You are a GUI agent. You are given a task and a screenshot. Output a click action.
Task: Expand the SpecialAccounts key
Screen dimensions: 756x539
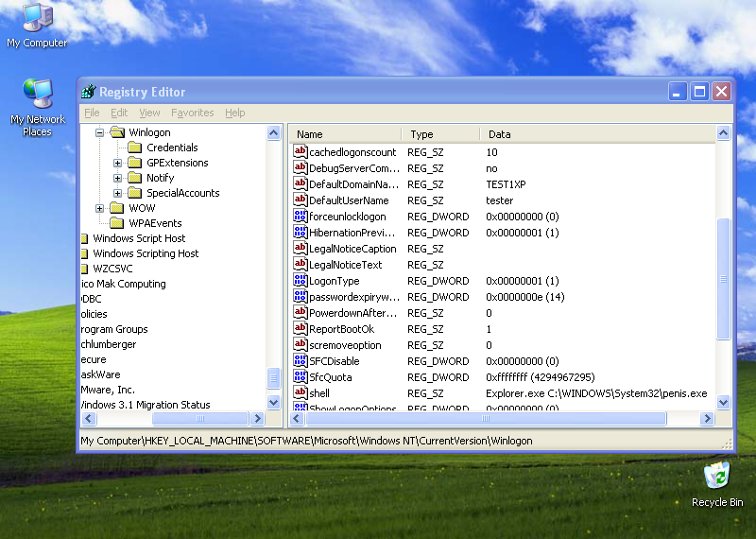[117, 193]
